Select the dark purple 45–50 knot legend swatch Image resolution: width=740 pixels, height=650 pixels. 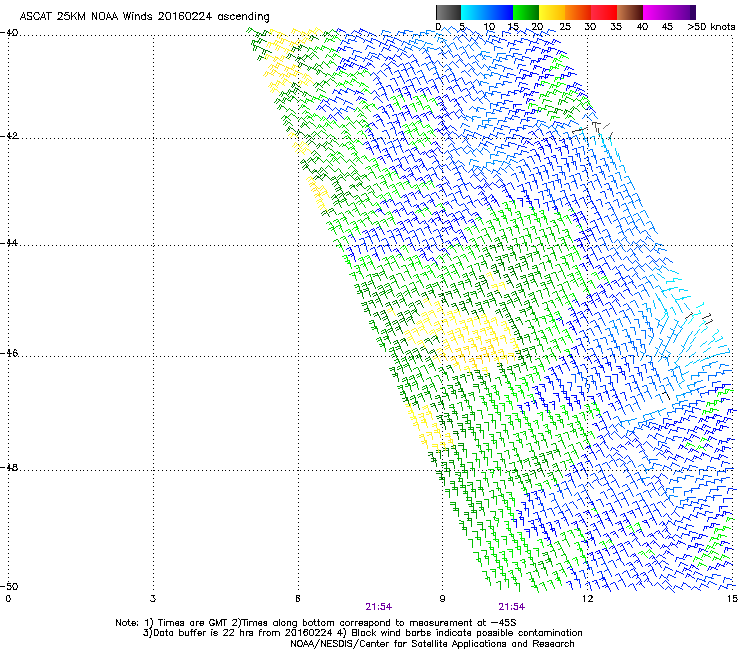(682, 12)
